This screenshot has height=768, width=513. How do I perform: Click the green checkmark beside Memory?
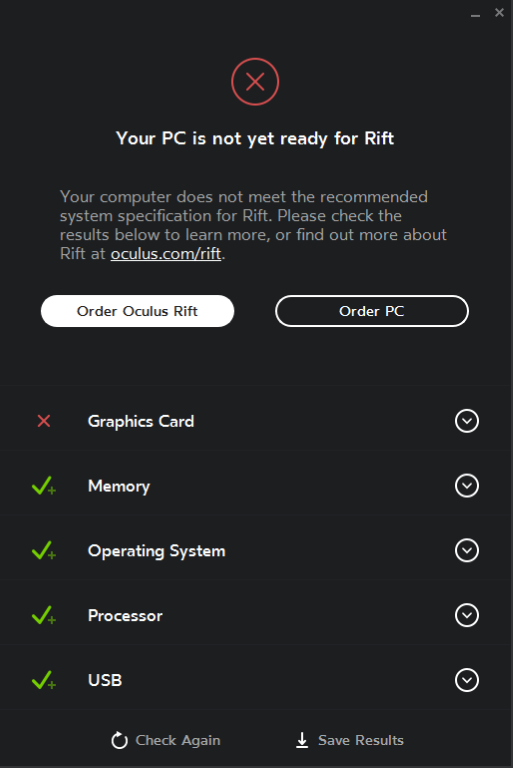[44, 485]
